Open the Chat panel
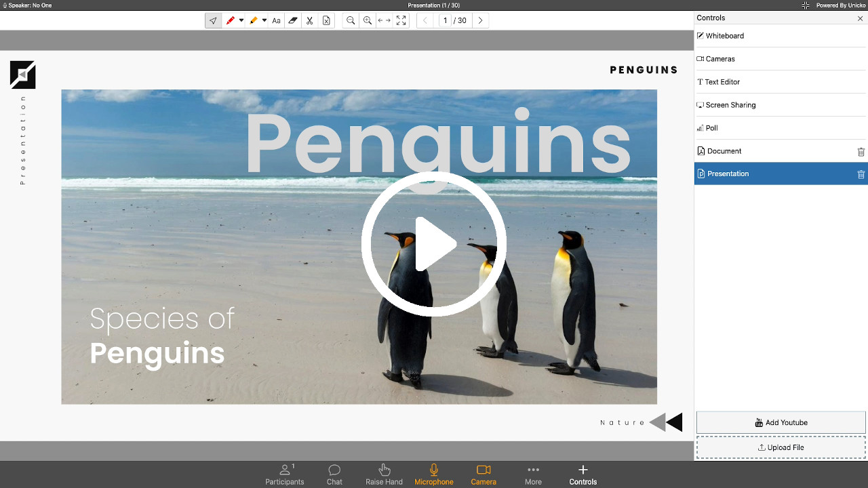Image resolution: width=868 pixels, height=488 pixels. coord(334,474)
